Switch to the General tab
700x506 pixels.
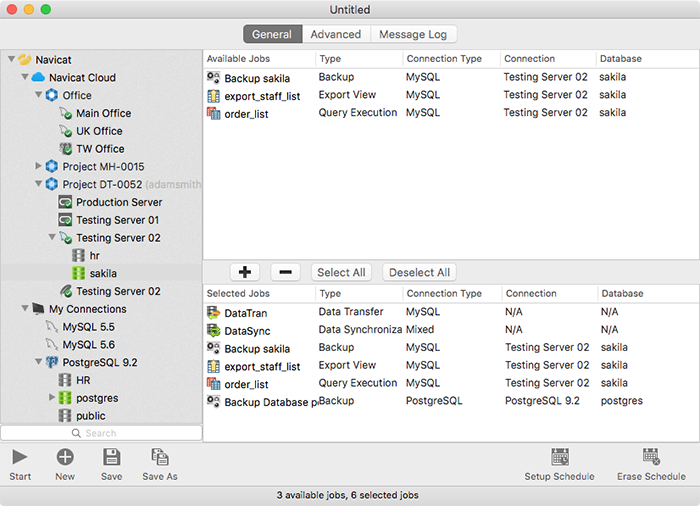tap(272, 34)
